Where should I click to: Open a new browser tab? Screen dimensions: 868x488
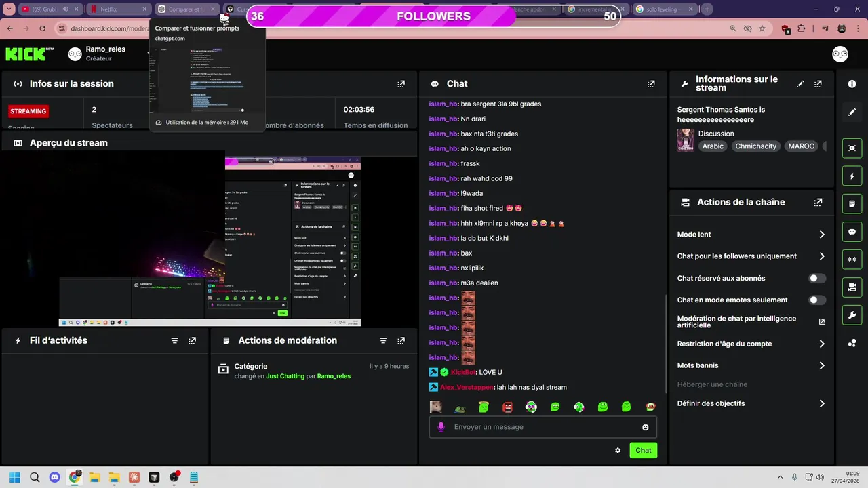(707, 9)
